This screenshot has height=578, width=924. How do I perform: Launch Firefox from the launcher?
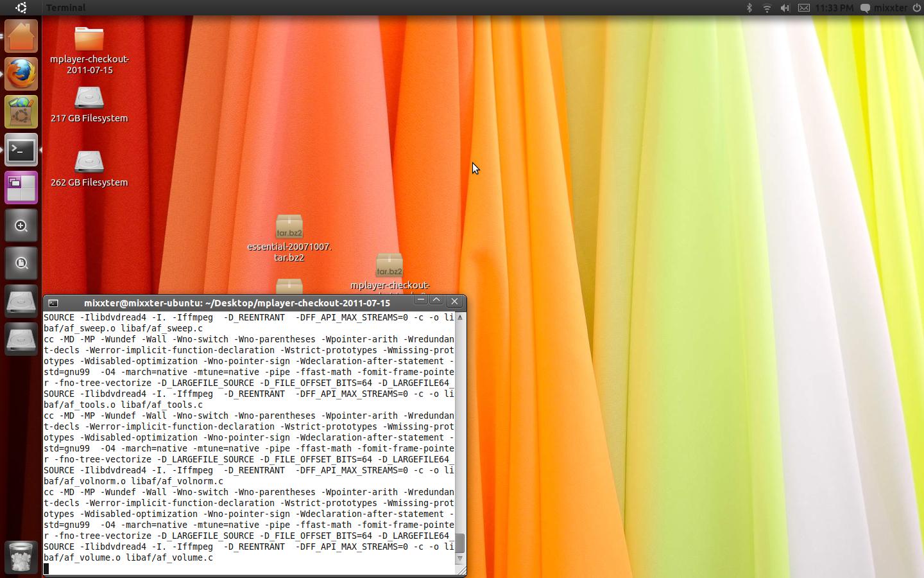click(x=21, y=74)
